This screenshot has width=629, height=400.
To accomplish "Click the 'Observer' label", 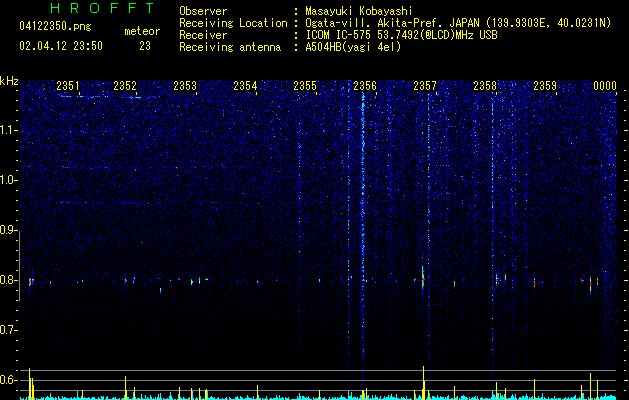I will pos(203,11).
